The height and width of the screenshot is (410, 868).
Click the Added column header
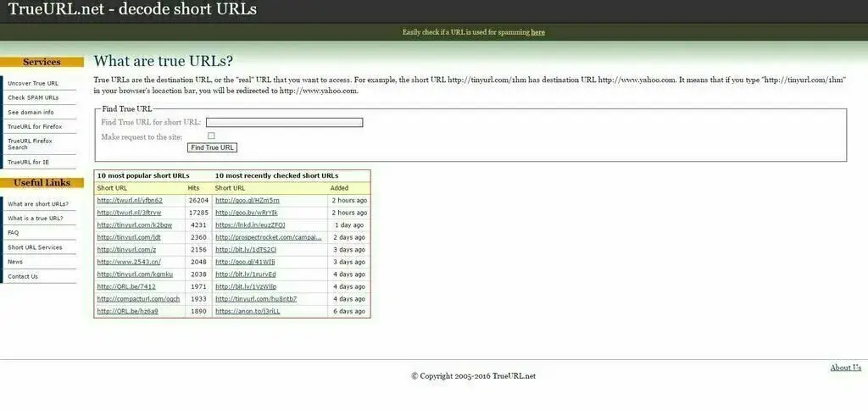339,188
